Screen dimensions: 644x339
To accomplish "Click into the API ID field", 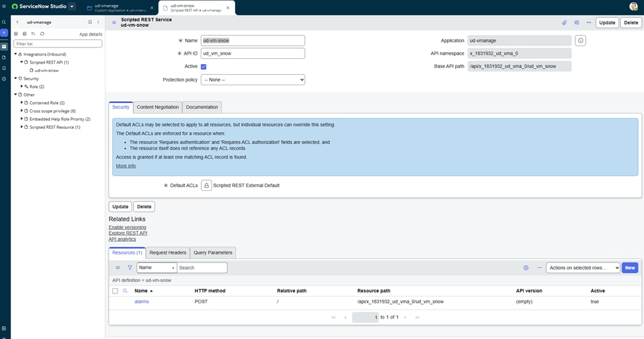I will 253,54.
